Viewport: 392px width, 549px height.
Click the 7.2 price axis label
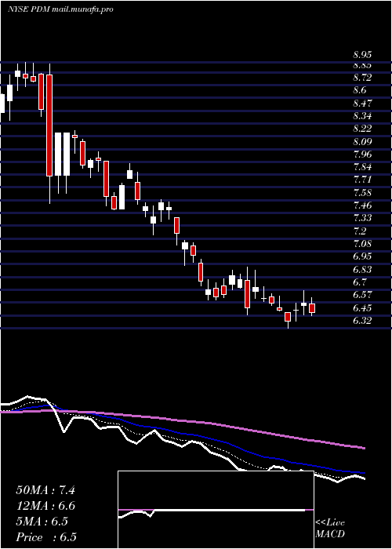point(359,231)
